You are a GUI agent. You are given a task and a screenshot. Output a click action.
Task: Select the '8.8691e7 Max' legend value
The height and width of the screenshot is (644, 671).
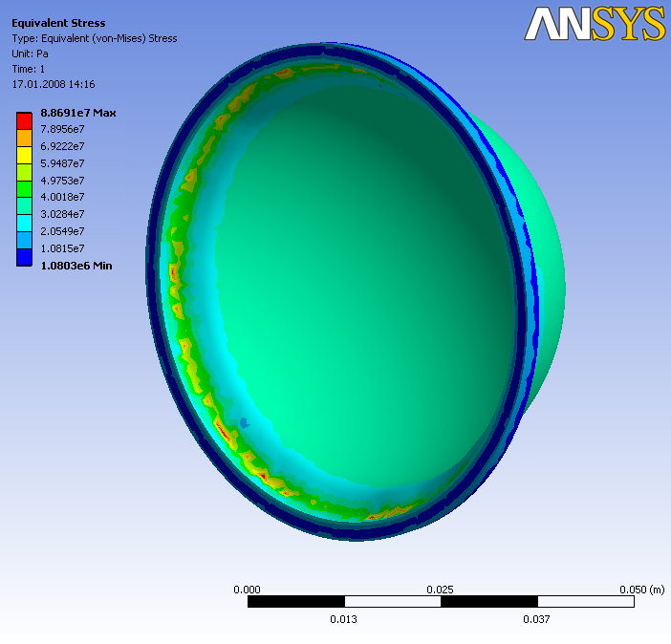78,113
